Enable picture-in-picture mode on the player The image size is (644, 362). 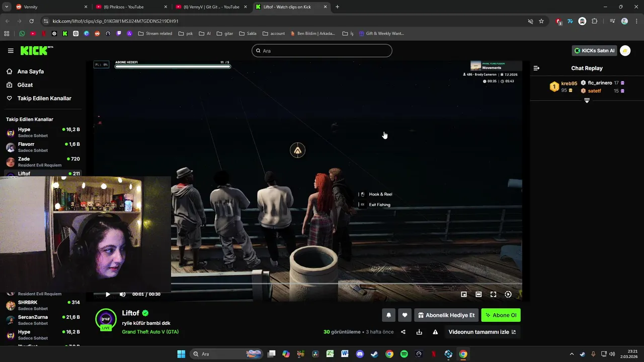[464, 294]
